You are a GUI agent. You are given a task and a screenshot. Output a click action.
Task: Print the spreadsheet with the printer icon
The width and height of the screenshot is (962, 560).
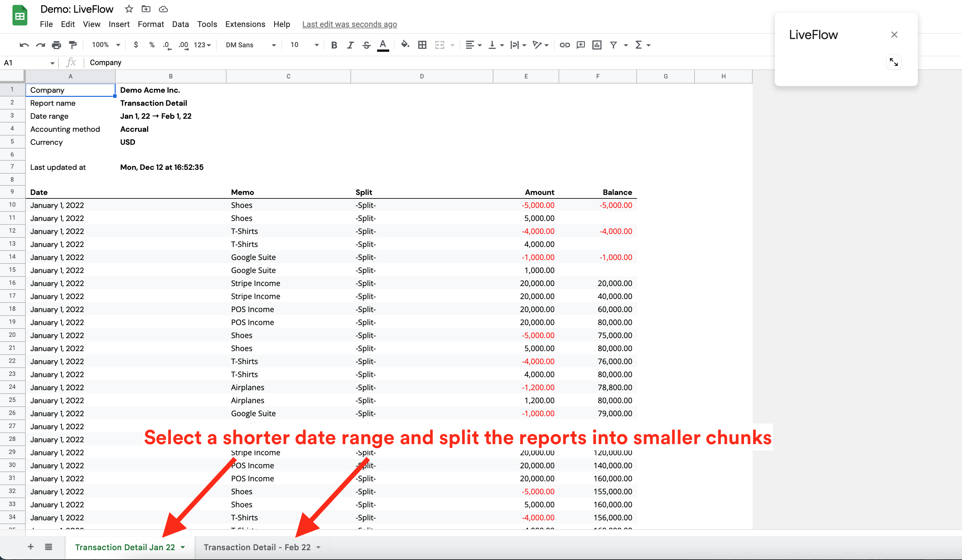pos(57,45)
